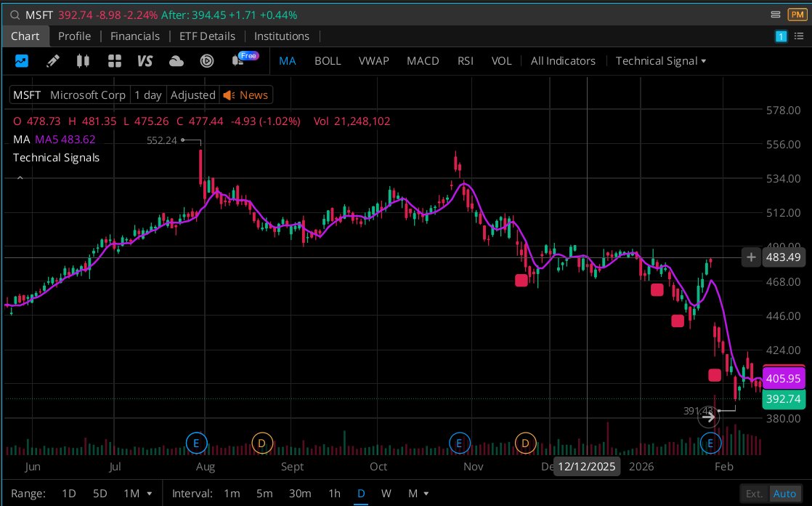Click the August earnings E marker
Screen dimensions: 812x506
(x=196, y=443)
